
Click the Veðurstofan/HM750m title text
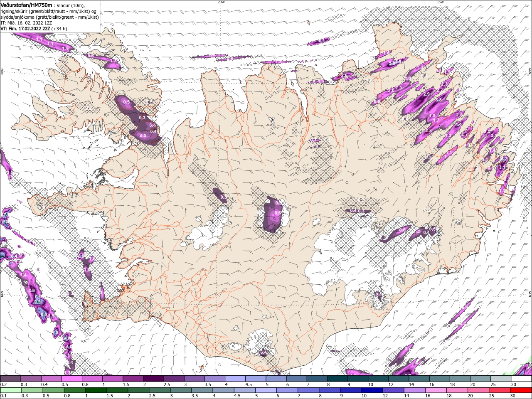click(26, 5)
